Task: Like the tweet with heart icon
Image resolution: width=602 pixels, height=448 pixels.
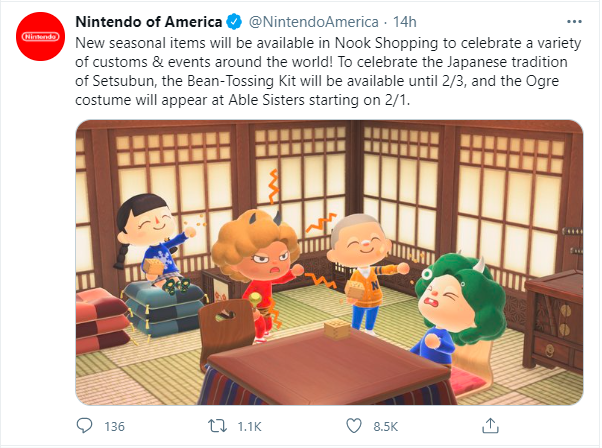Action: (354, 426)
